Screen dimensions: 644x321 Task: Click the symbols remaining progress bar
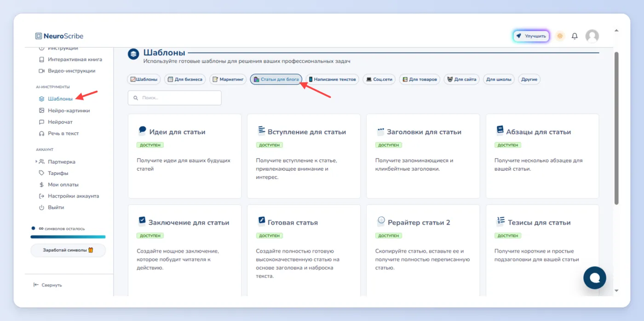(68, 237)
